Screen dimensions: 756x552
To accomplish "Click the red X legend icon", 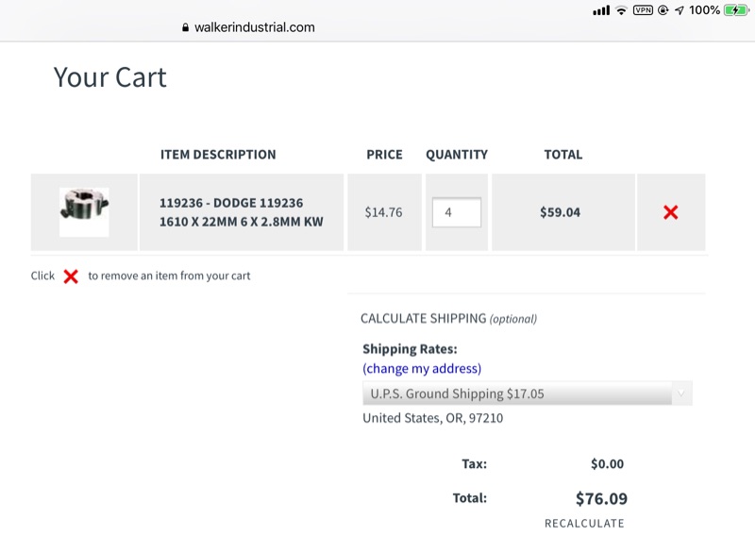I will [71, 276].
